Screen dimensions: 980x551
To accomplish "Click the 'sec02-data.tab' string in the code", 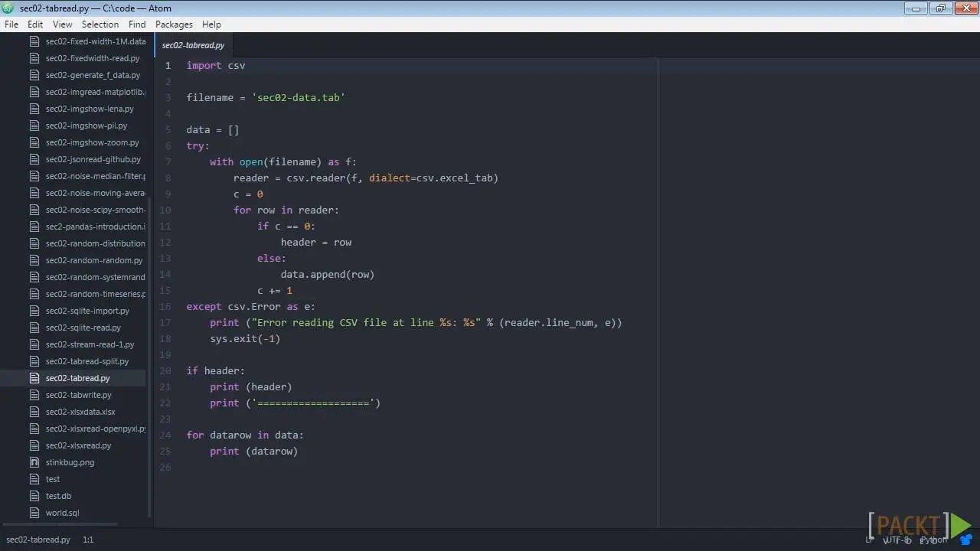I will 299,97.
